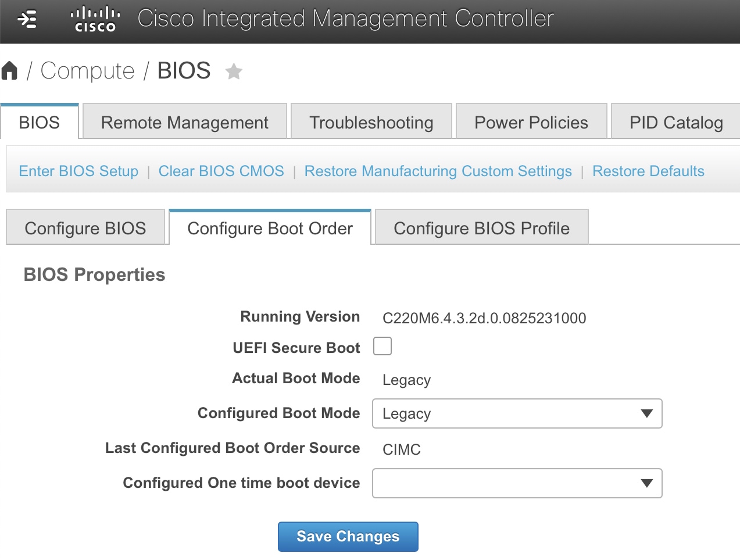740x560 pixels.
Task: Open the Troubleshooting tab
Action: (x=371, y=122)
